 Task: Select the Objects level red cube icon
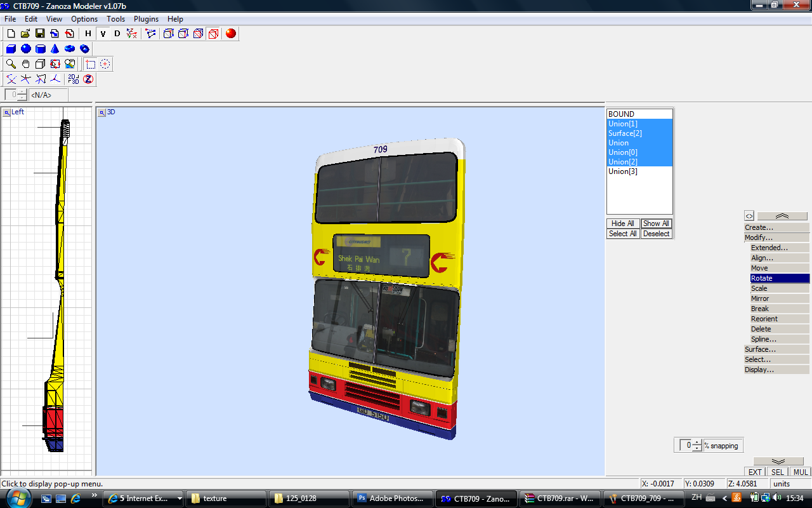213,34
